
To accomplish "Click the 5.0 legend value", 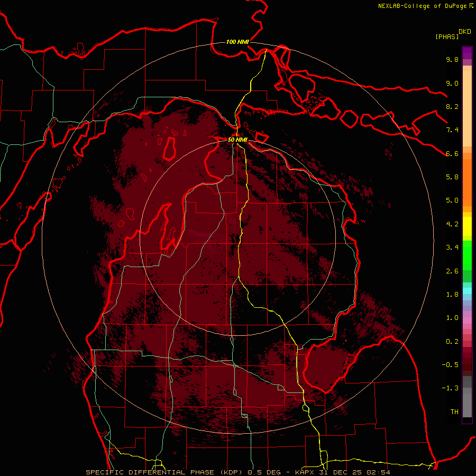I will pyautogui.click(x=452, y=200).
